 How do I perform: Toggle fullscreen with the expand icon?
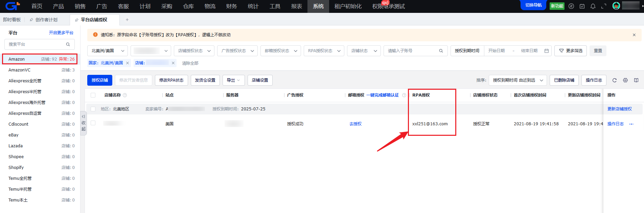tap(604, 6)
